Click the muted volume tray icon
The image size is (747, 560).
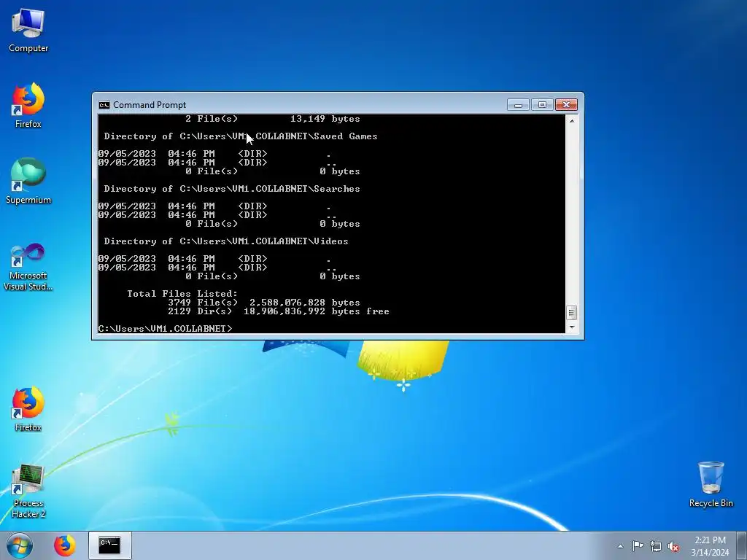point(673,546)
